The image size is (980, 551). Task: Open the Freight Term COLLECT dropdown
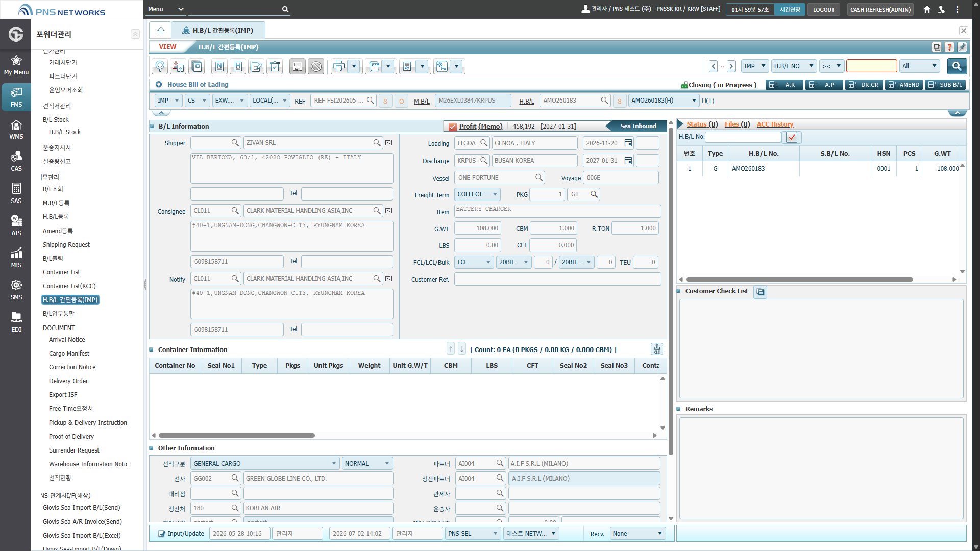tap(477, 194)
